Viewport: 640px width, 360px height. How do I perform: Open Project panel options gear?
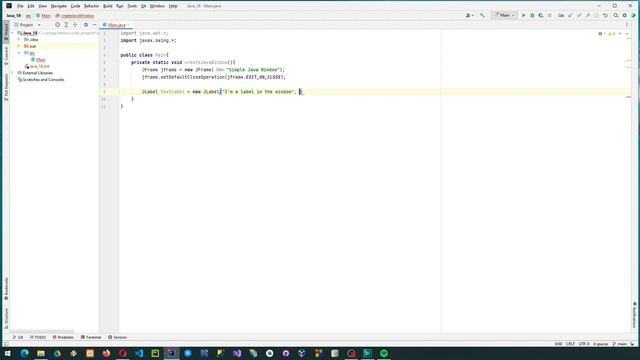click(86, 25)
